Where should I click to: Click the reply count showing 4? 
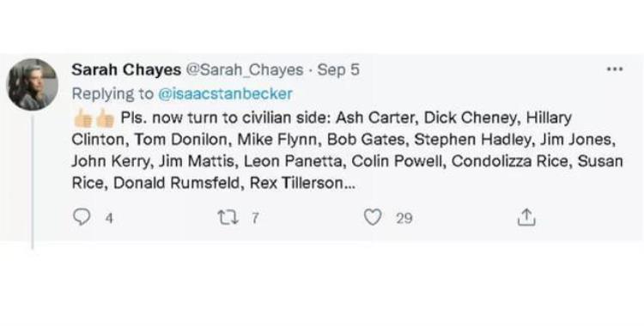point(109,218)
